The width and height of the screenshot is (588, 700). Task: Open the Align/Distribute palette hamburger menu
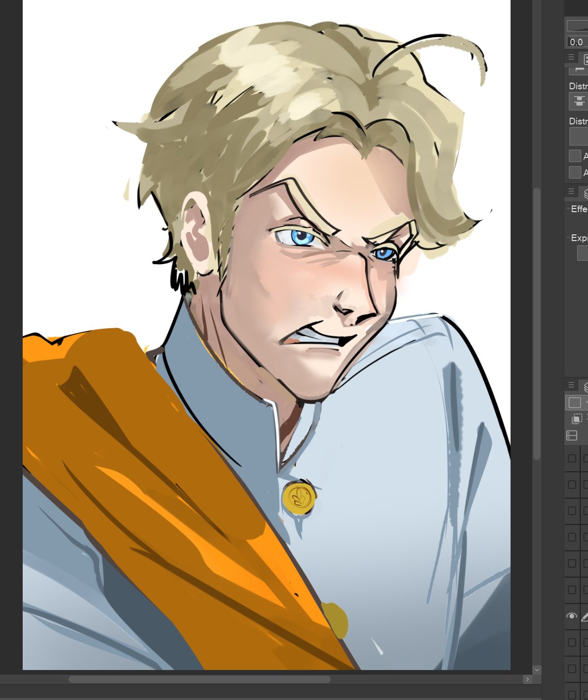pyautogui.click(x=571, y=57)
